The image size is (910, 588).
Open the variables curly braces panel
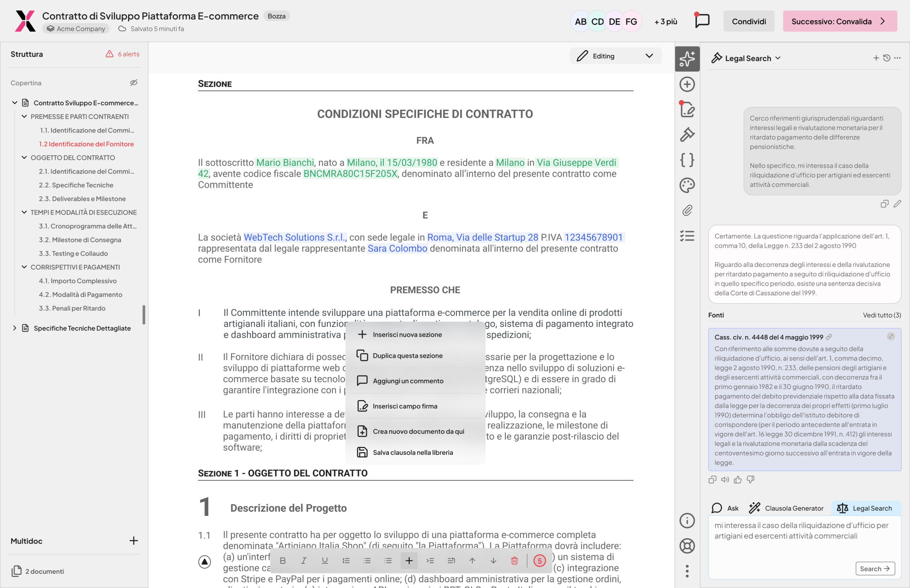tap(686, 160)
